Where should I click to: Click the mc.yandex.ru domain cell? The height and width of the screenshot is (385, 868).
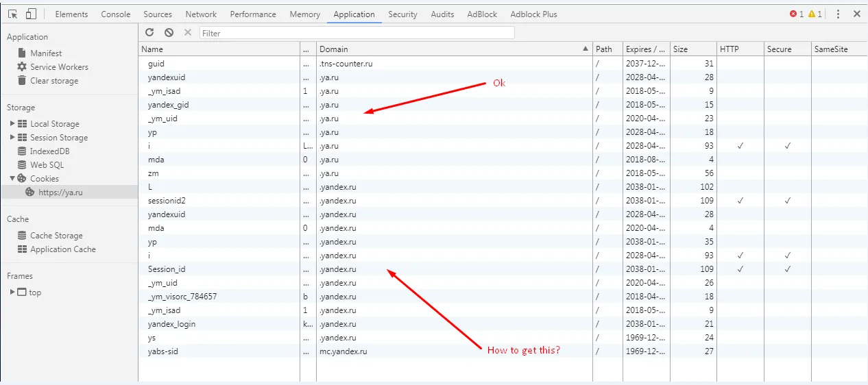tap(454, 351)
